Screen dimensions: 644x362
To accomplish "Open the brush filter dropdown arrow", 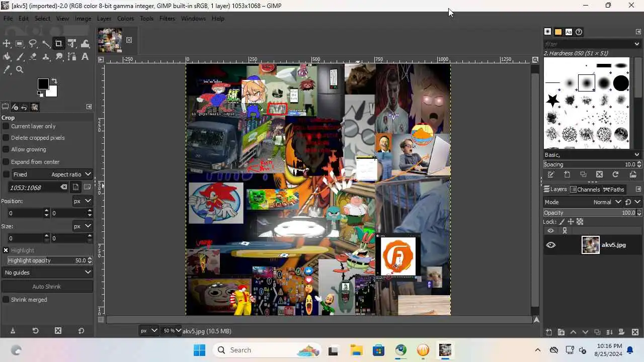I will point(636,44).
